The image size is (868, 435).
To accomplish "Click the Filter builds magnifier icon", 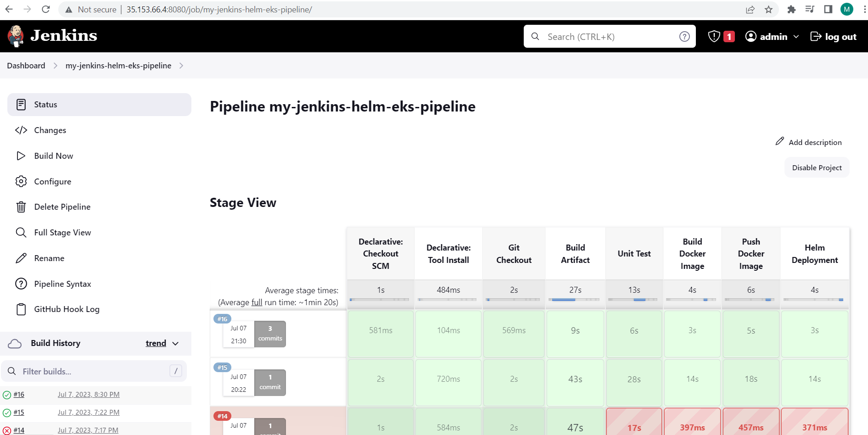I will tap(12, 371).
